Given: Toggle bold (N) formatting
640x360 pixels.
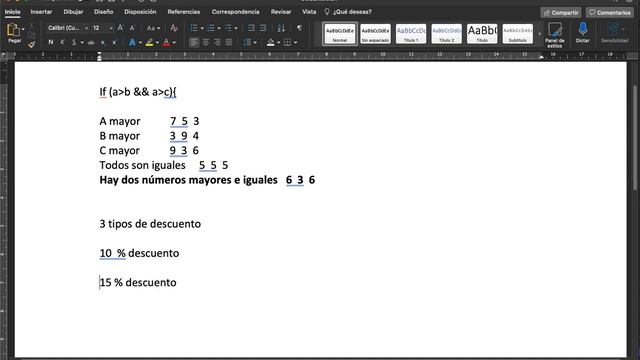Looking at the screenshot, I should coord(51,42).
